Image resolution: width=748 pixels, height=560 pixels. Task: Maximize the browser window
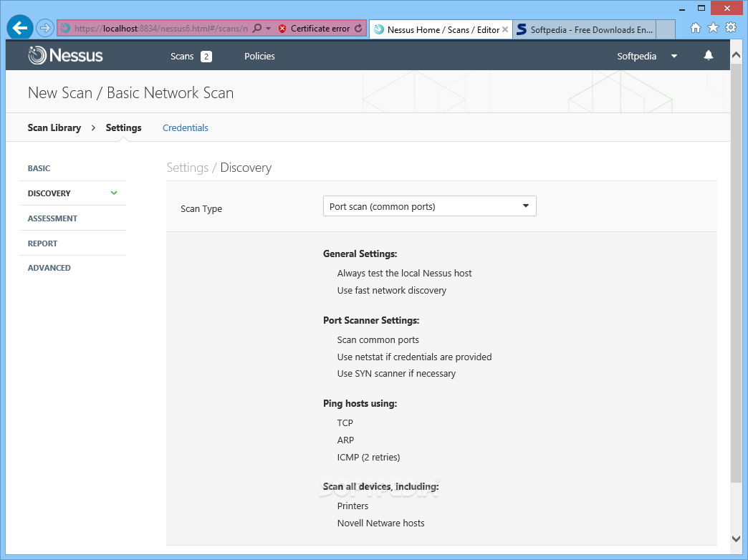click(701, 8)
